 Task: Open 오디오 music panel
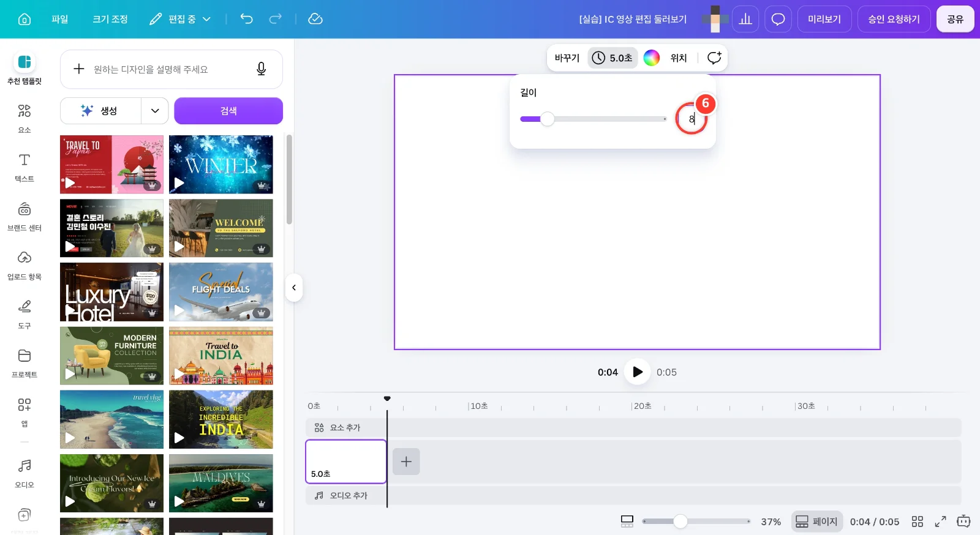[x=24, y=473]
